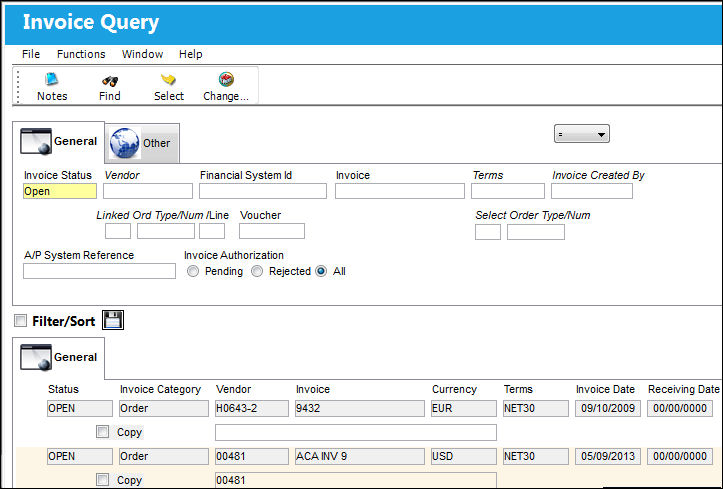Select the Rejected authorization radio button
Screen dimensions: 723x489
coord(257,271)
